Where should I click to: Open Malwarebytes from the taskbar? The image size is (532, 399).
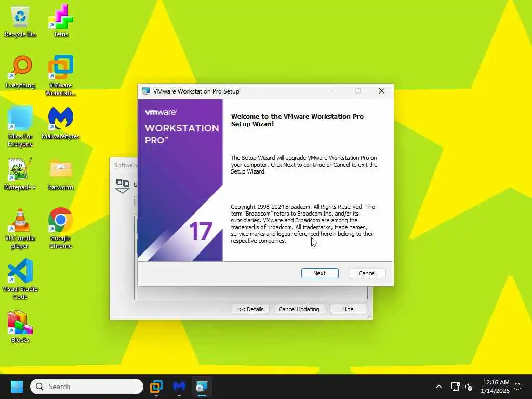click(x=179, y=387)
